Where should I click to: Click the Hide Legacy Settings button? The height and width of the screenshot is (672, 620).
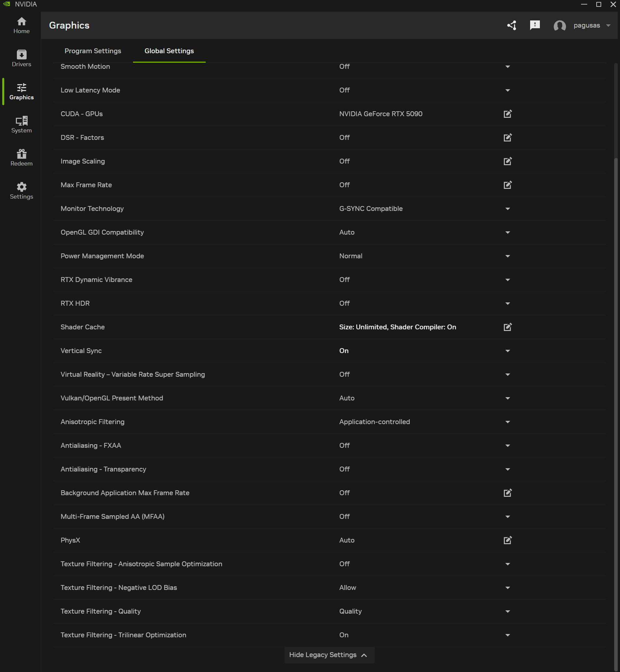coord(329,655)
